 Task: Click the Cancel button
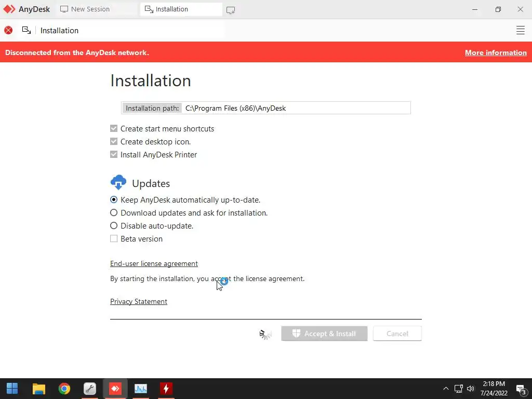397,334
